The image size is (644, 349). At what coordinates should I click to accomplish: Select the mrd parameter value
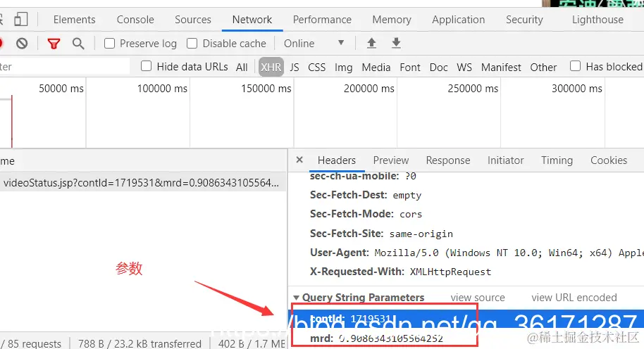[x=390, y=338]
